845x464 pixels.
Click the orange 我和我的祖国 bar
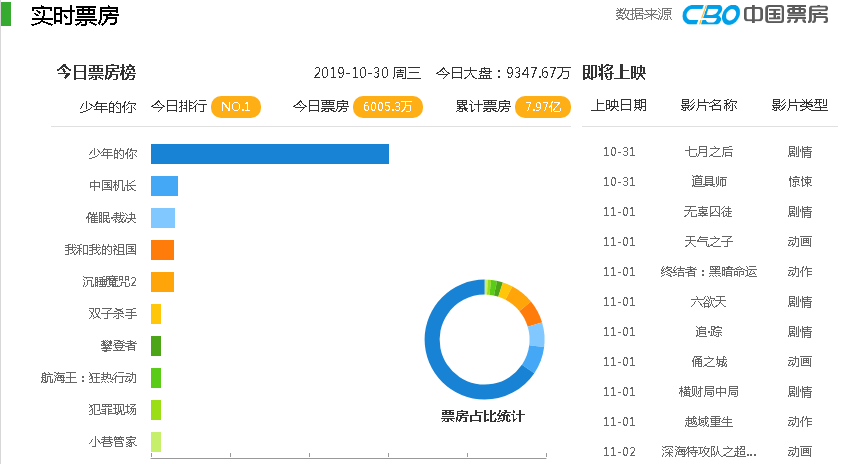click(162, 250)
